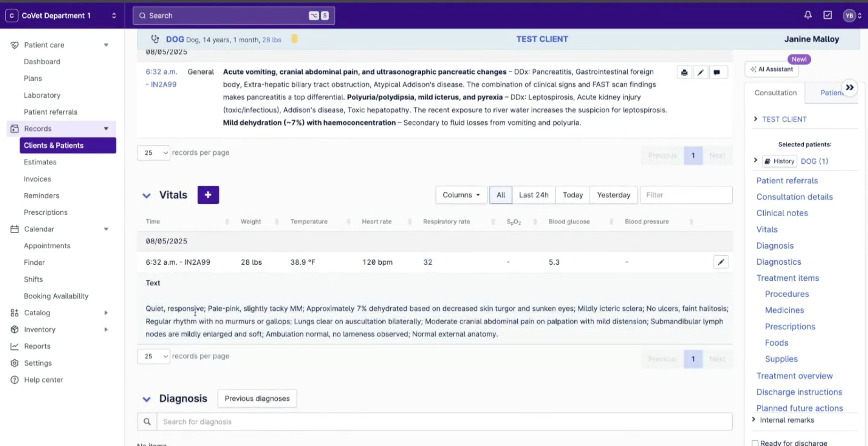The height and width of the screenshot is (446, 868).
Task: Edit the 6:32 a.m. vitals row
Action: 720,262
